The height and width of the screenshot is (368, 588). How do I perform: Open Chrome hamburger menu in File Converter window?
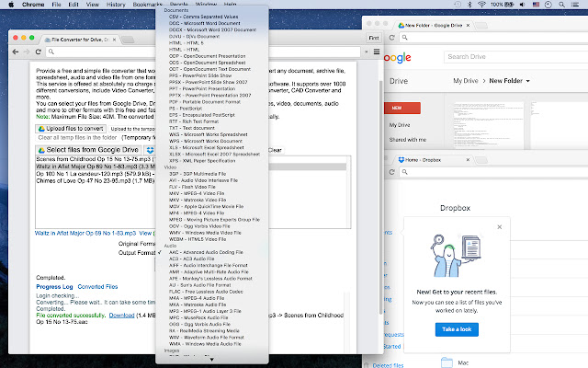click(377, 52)
